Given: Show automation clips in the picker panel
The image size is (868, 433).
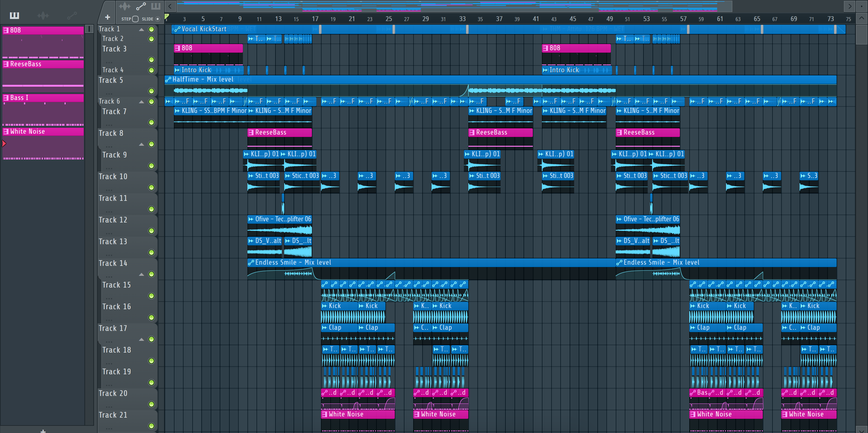Looking at the screenshot, I should [72, 15].
